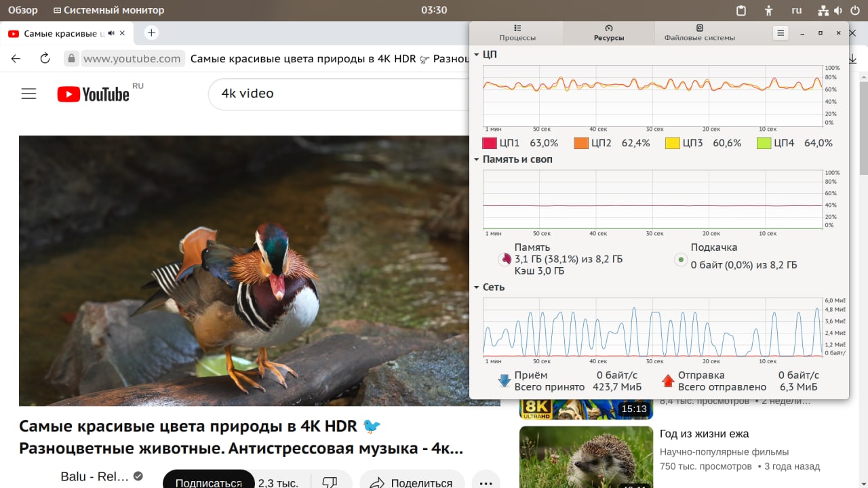Open the Системный монитор app menu
The height and width of the screenshot is (488, 868).
tap(108, 10)
